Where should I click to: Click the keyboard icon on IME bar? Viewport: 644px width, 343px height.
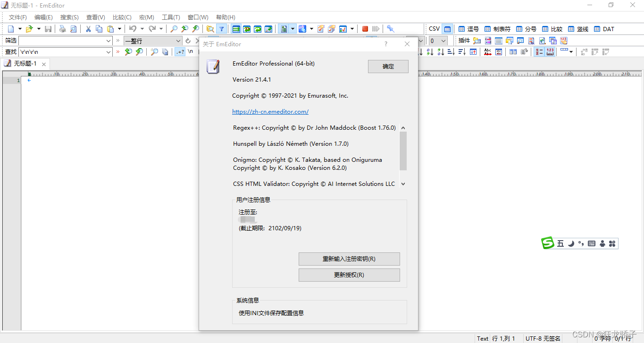pyautogui.click(x=592, y=243)
